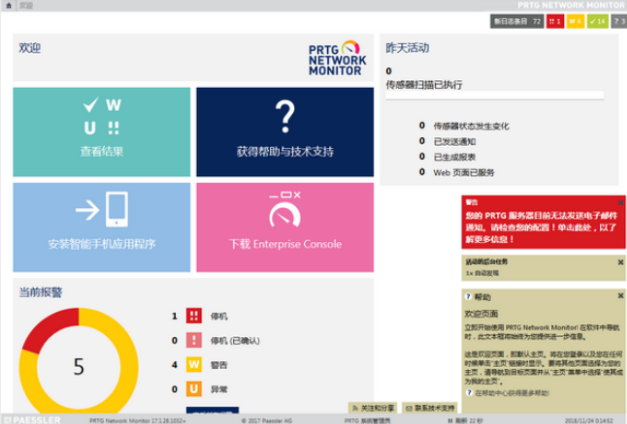
Task: Show up sensors via green checkmark badge
Action: 598,22
